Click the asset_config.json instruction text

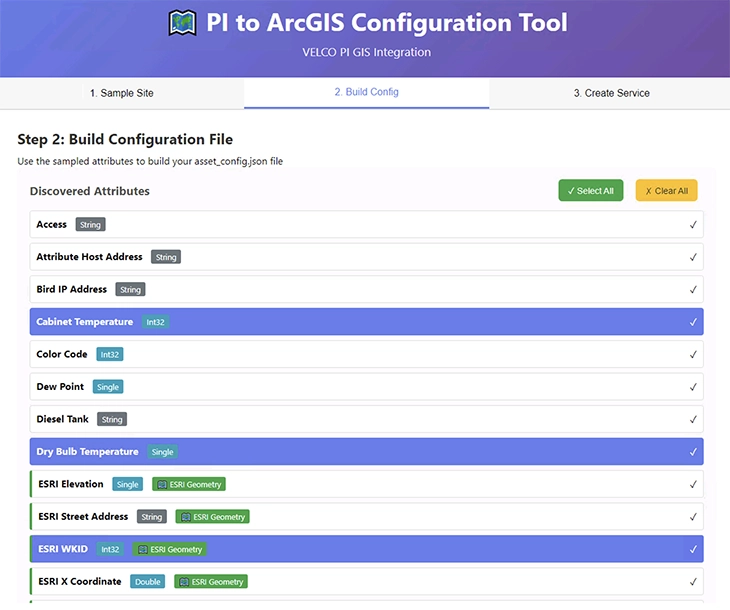point(150,162)
